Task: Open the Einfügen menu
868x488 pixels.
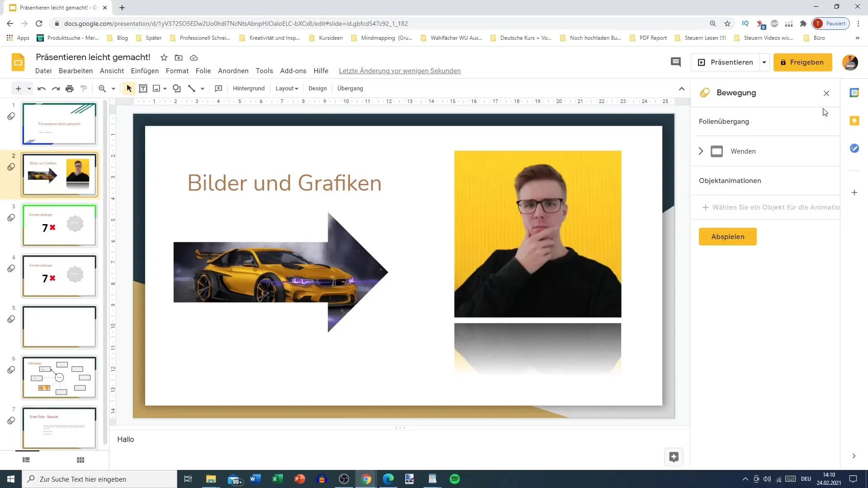Action: point(145,71)
